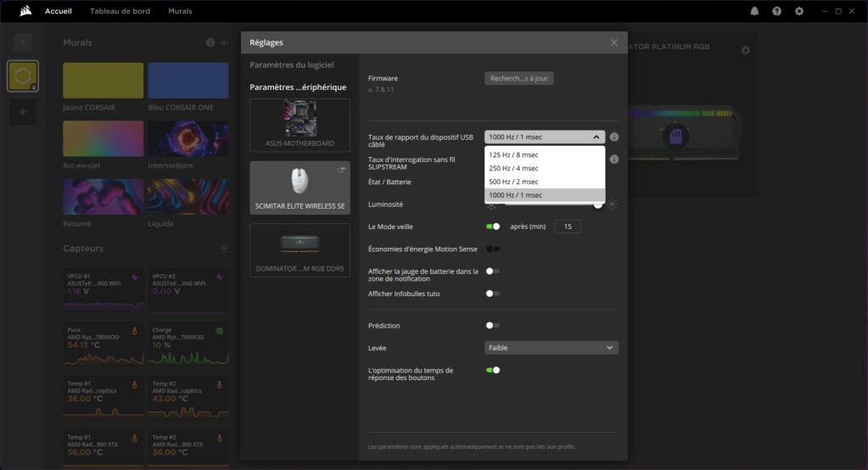Choose 125 Hz / 8 msec option

[545, 155]
